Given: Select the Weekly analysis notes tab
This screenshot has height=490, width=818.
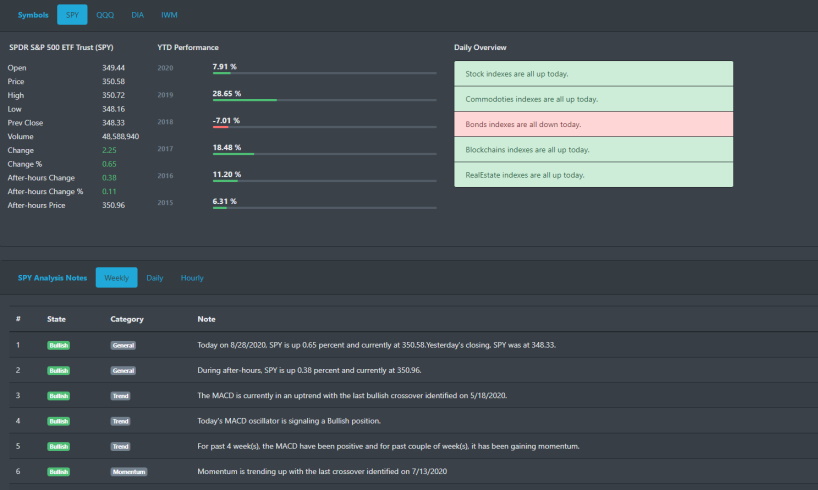Looking at the screenshot, I should pyautogui.click(x=116, y=278).
